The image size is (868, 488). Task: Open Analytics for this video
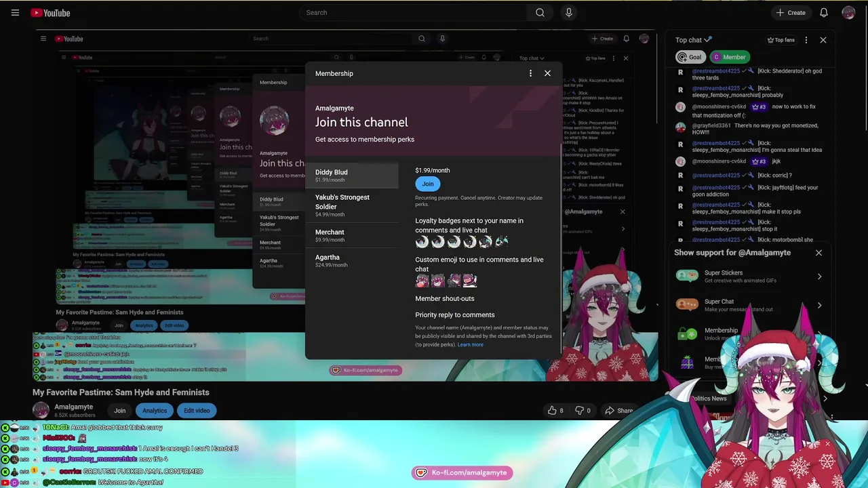[154, 410]
